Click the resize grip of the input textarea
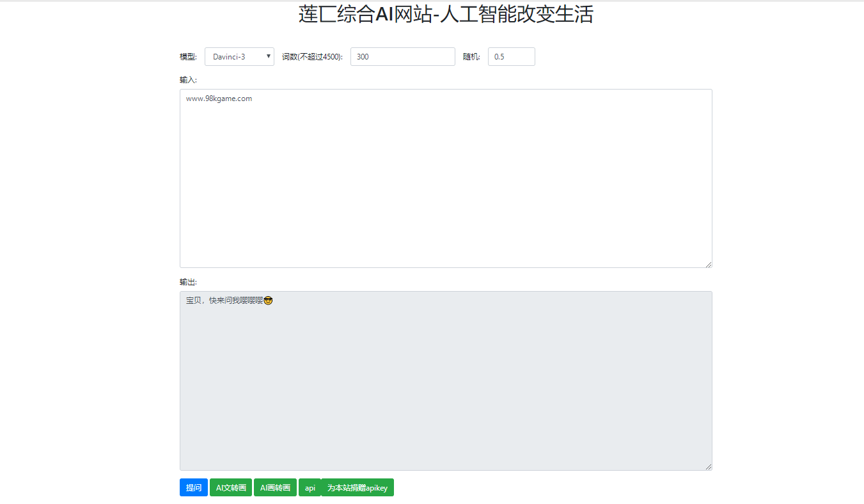The height and width of the screenshot is (504, 864). pyautogui.click(x=709, y=264)
